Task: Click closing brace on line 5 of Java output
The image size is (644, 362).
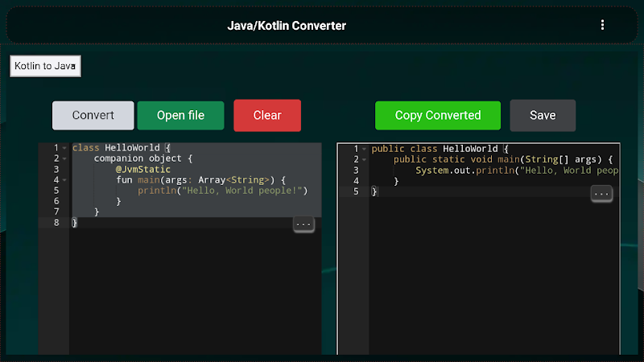Action: tap(374, 191)
